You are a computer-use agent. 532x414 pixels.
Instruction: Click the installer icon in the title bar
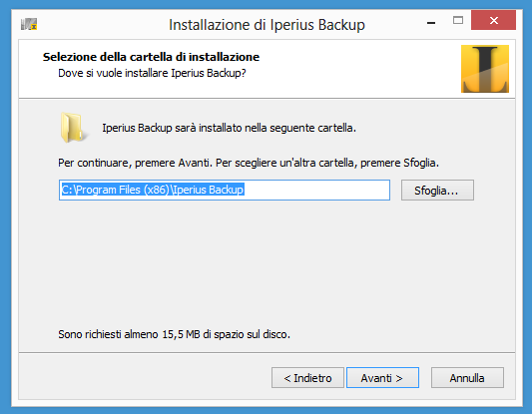point(29,24)
